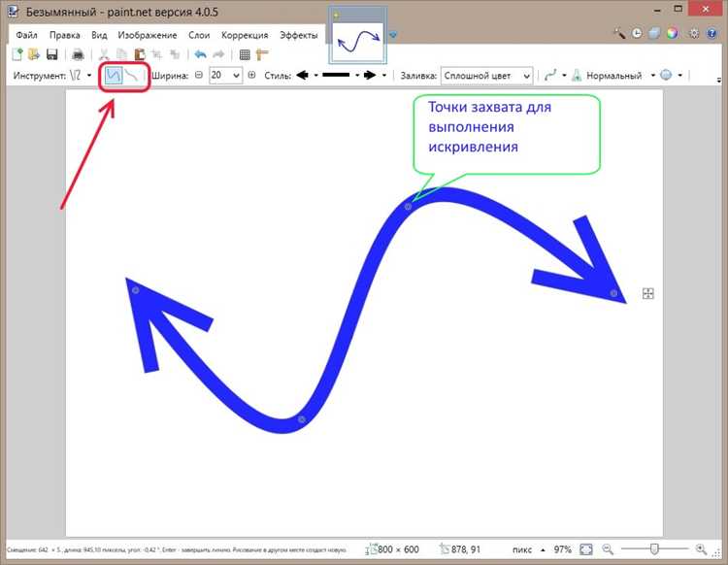Open the image list dropdown arrow
Image resolution: width=728 pixels, height=565 pixels.
[393, 35]
